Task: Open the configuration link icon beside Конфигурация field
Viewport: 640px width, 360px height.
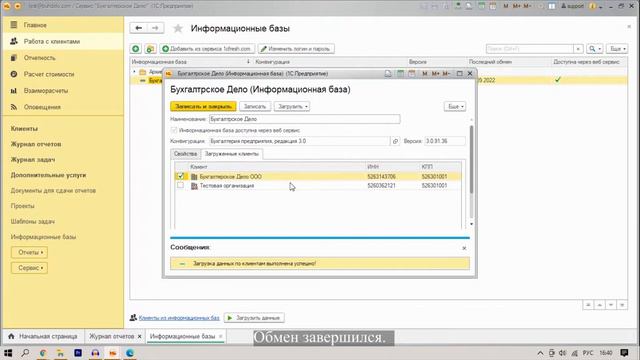Action: tap(395, 141)
